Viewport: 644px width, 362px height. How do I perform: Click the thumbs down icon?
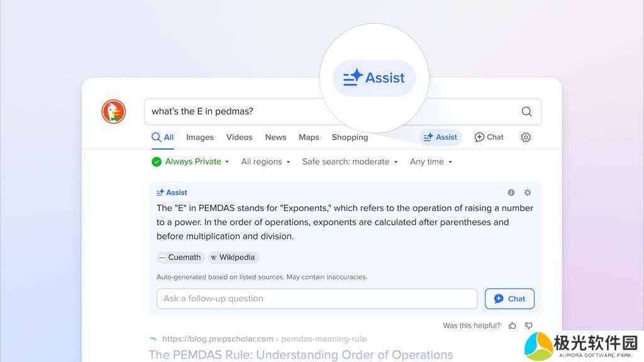[x=528, y=326]
